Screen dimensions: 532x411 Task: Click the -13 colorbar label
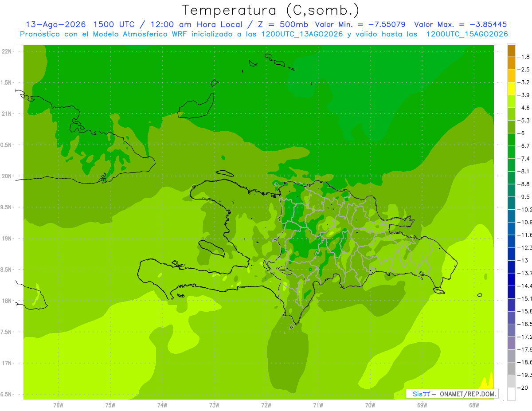tap(523, 260)
